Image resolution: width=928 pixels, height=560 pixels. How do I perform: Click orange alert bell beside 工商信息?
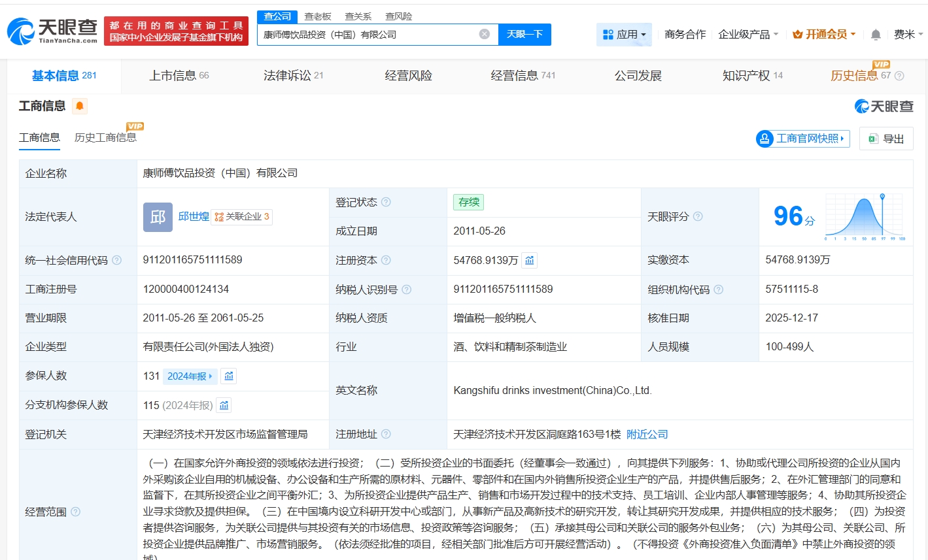[80, 106]
